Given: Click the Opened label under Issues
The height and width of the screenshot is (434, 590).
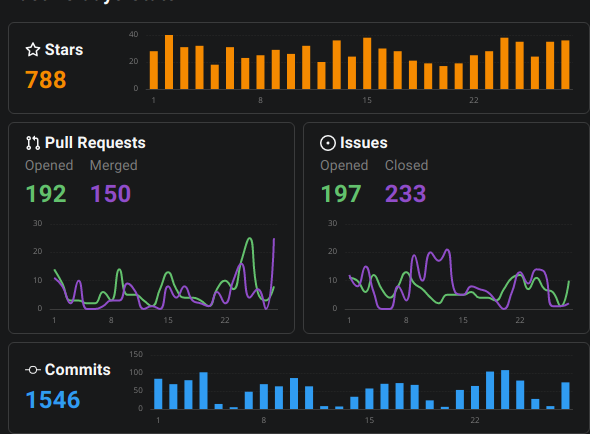Looking at the screenshot, I should pyautogui.click(x=344, y=166).
